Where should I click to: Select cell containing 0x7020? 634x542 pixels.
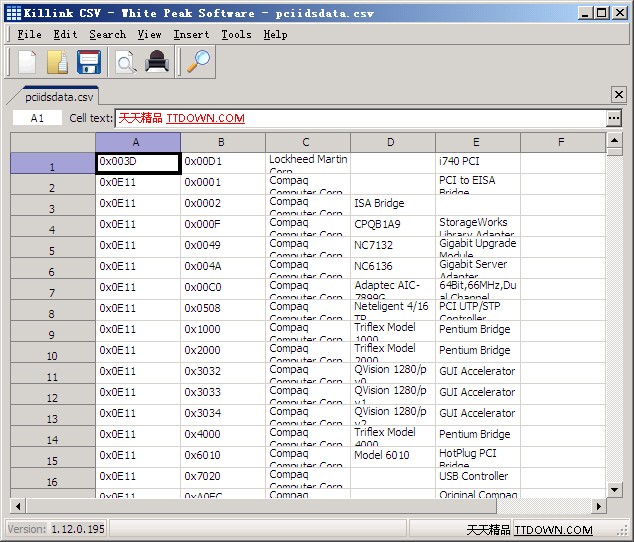(223, 478)
